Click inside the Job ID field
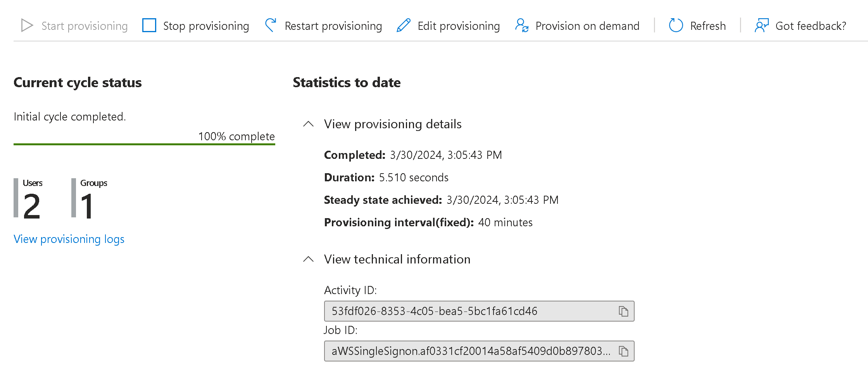 click(x=465, y=351)
